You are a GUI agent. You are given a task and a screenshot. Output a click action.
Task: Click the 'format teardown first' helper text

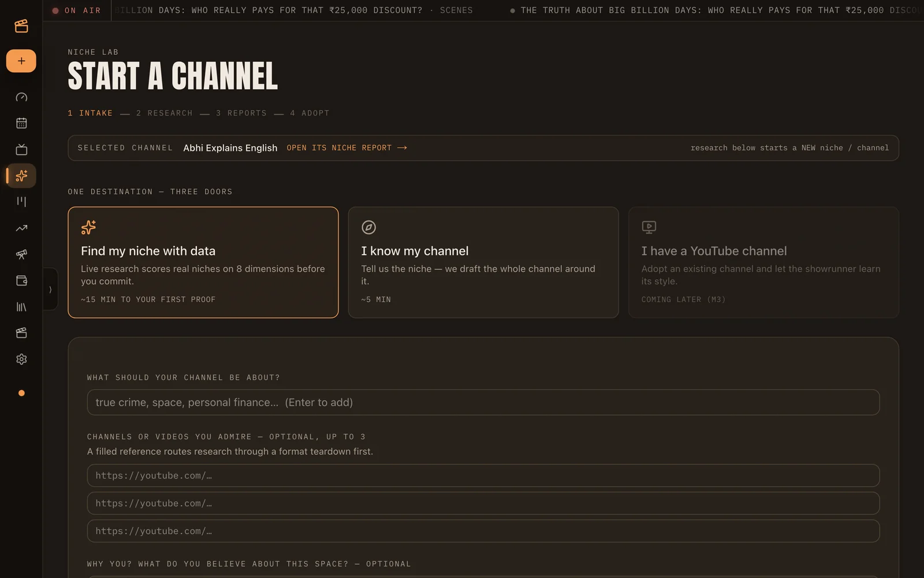[230, 451]
